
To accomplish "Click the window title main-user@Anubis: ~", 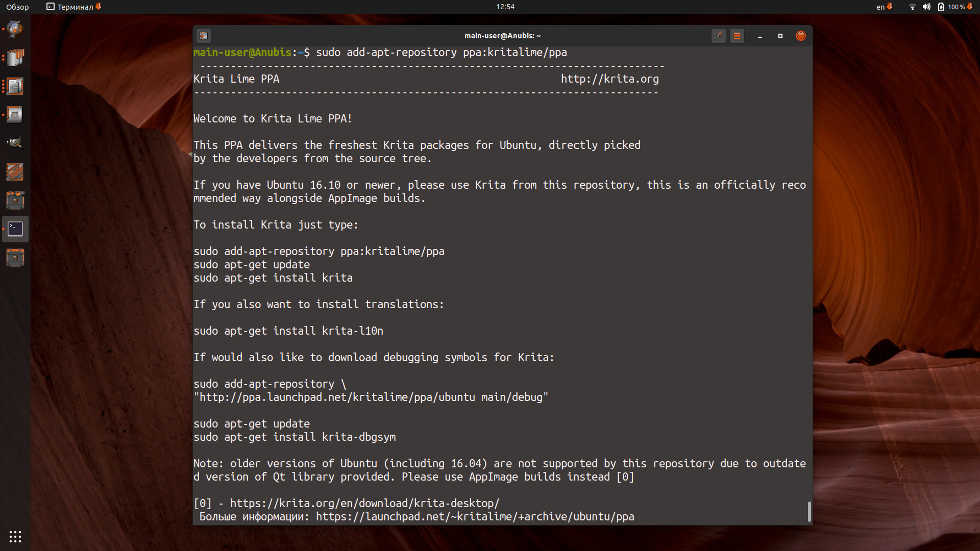I will (x=502, y=36).
